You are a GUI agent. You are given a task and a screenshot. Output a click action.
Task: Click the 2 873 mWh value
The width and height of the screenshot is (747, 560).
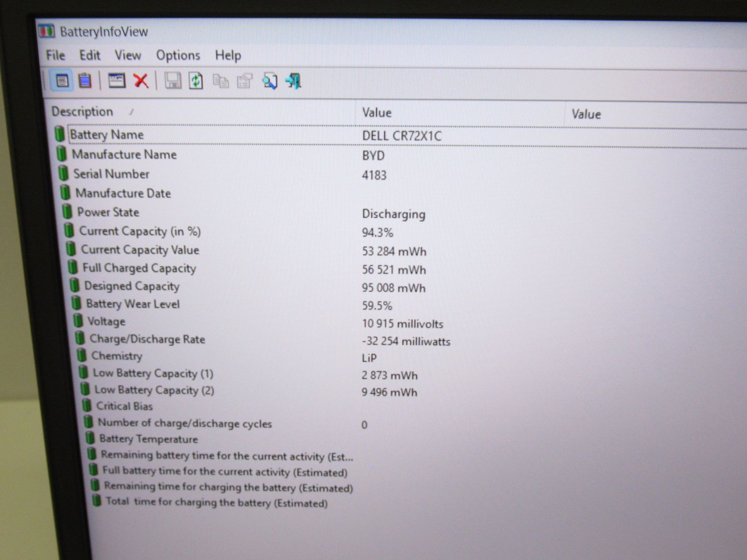pos(390,375)
